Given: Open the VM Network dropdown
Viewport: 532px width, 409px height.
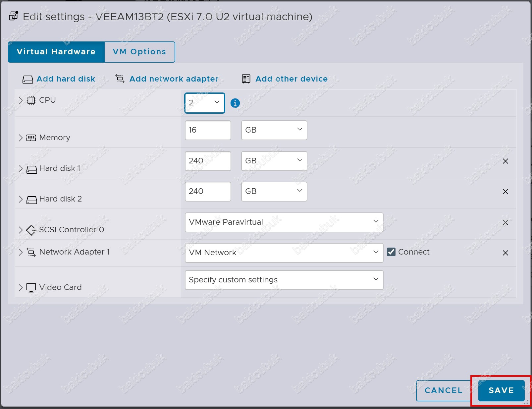Looking at the screenshot, I should [x=284, y=253].
